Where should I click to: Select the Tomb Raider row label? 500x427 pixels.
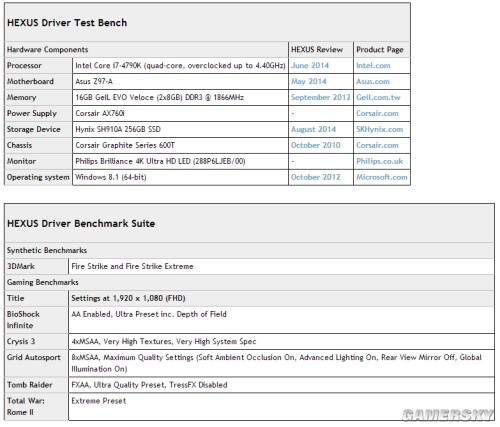[x=36, y=385]
